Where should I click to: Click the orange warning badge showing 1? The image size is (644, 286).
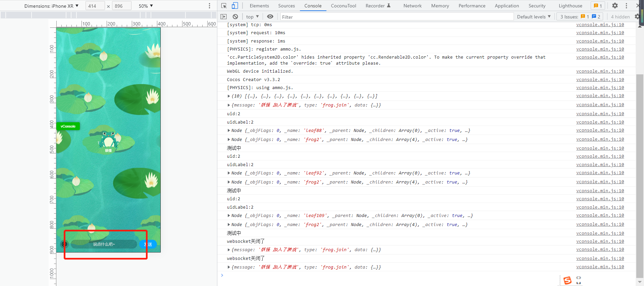(x=598, y=6)
